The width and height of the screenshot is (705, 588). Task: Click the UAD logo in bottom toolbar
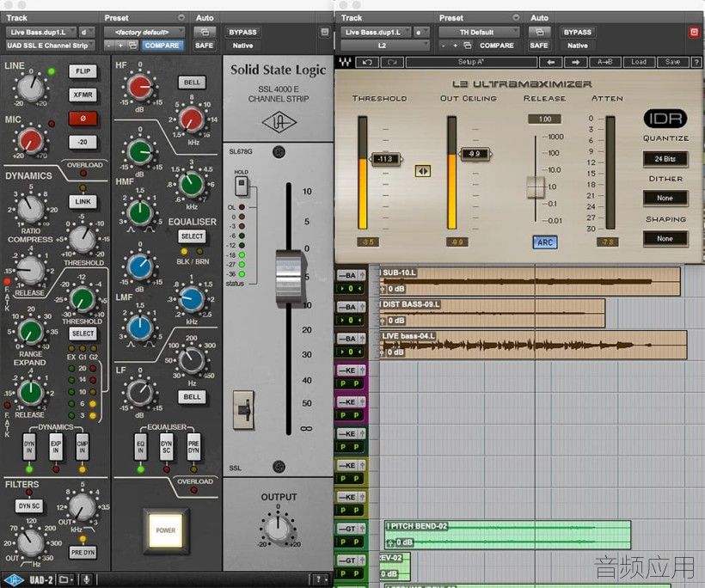coord(14,580)
